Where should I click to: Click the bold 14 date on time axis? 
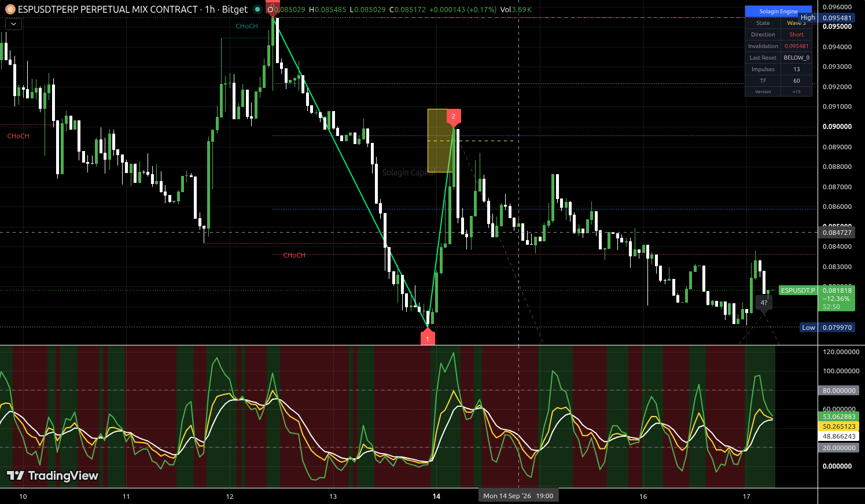[x=436, y=496]
